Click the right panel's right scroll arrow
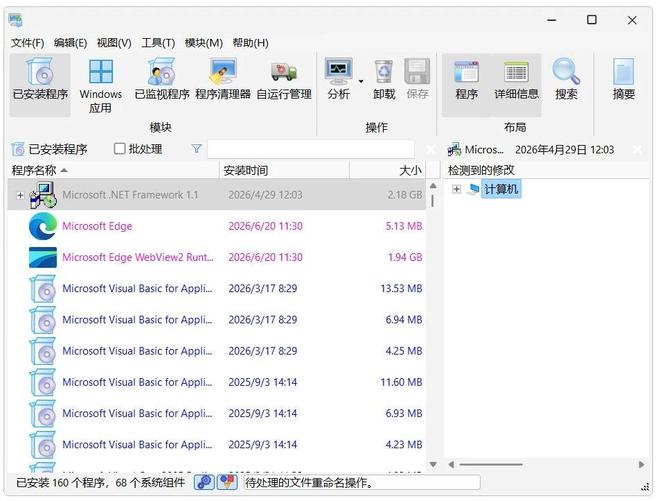 click(641, 465)
